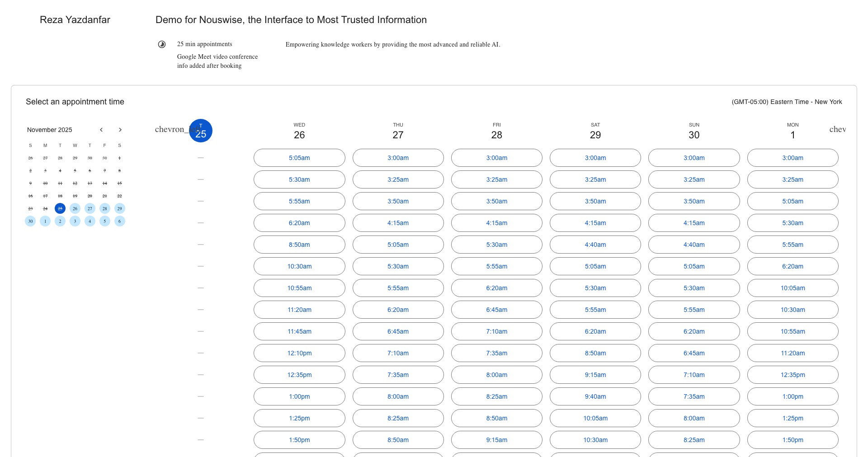Screen dimensions: 868x457
Task: Book Saturday 29 at 8:50am
Action: 595,353
